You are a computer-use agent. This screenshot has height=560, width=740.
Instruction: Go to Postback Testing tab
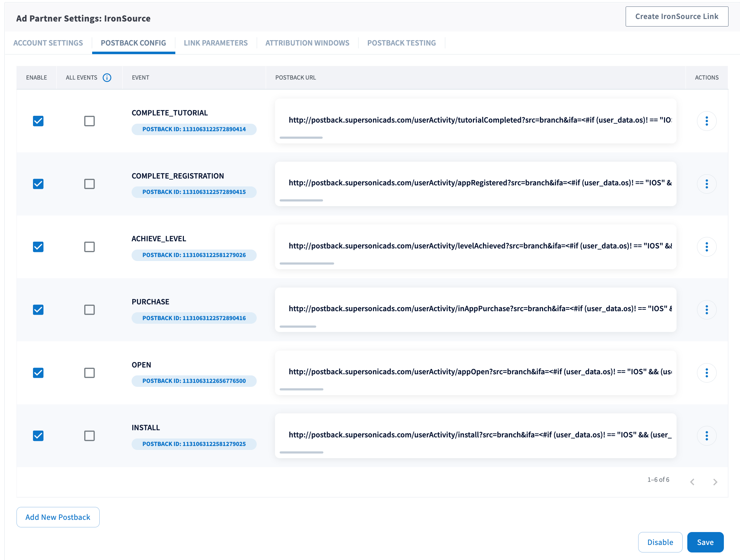pyautogui.click(x=401, y=43)
